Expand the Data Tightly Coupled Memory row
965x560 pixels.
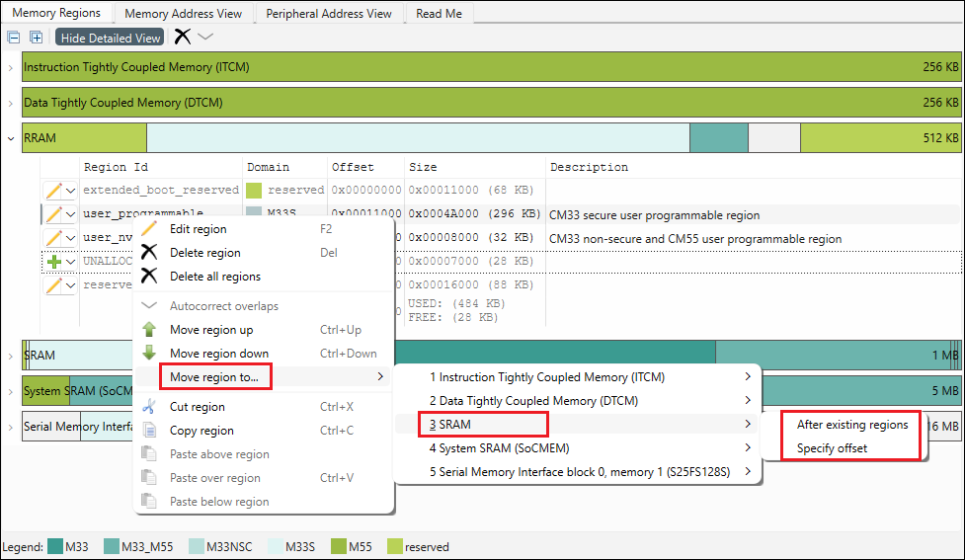pos(10,103)
